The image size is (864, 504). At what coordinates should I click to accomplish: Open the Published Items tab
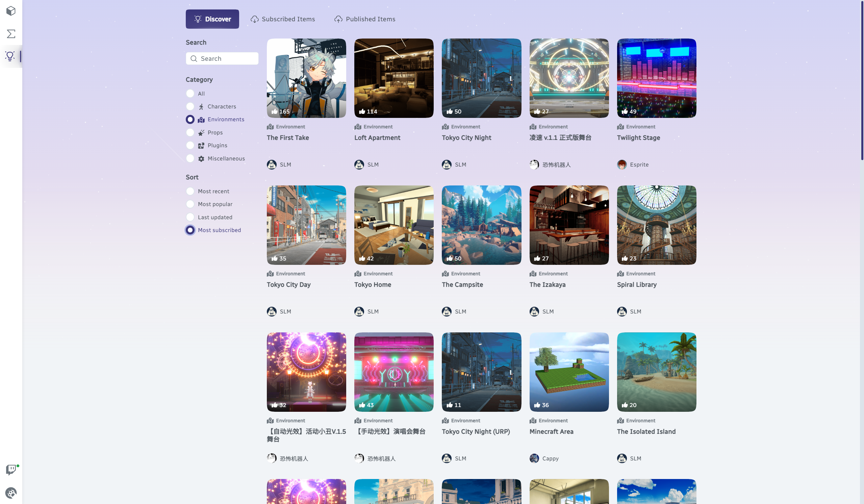[x=365, y=19]
